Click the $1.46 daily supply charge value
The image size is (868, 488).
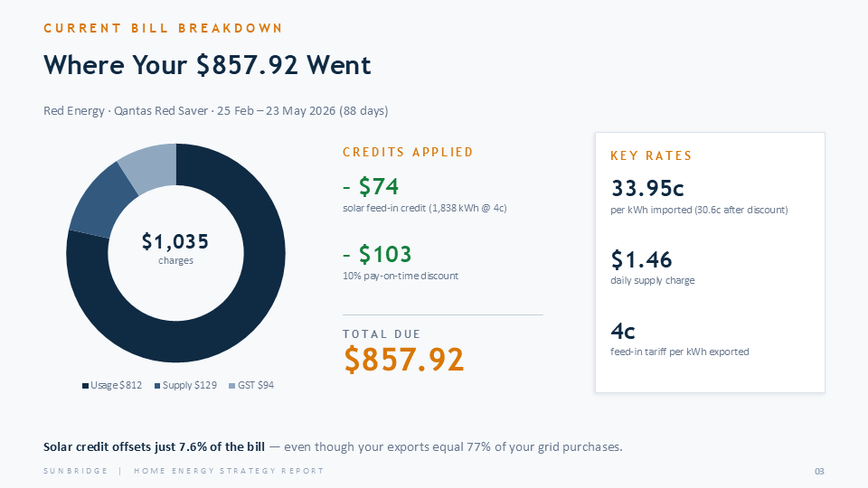(x=642, y=259)
